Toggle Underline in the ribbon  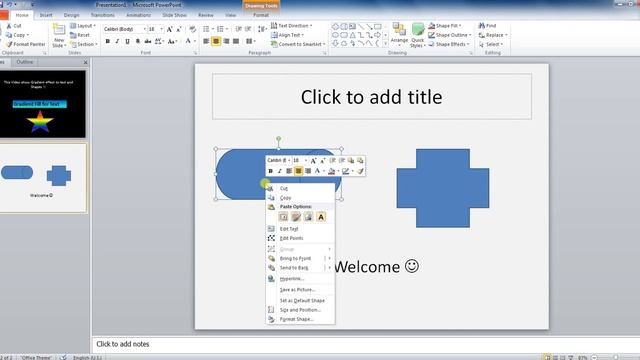(127, 41)
